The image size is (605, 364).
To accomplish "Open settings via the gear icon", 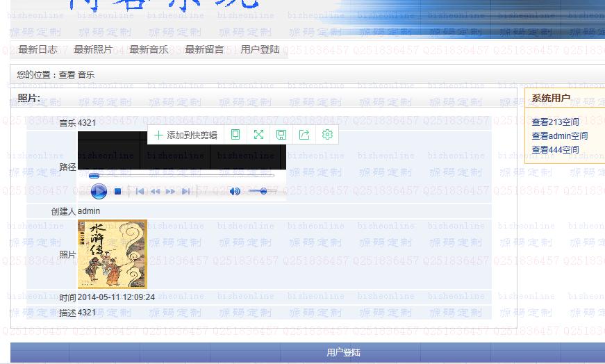I will point(327,134).
